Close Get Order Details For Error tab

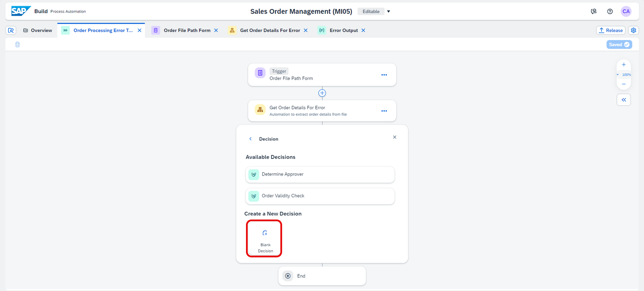tap(306, 30)
